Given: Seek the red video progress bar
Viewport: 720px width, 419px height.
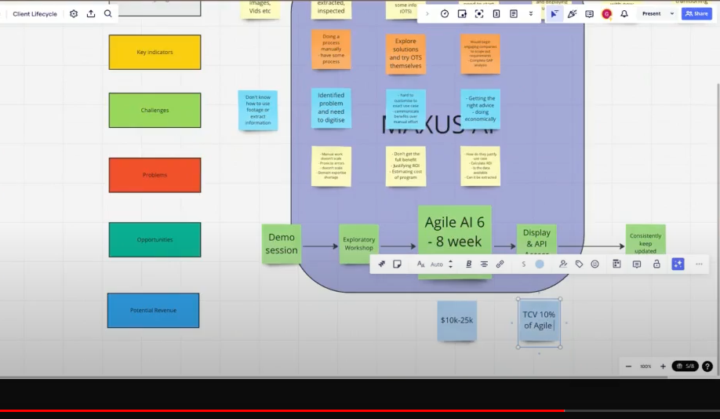Looking at the screenshot, I should pos(282,411).
